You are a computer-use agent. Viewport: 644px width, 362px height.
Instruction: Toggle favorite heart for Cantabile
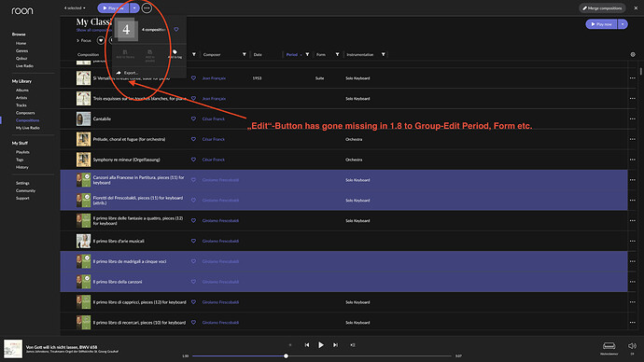coord(193,118)
